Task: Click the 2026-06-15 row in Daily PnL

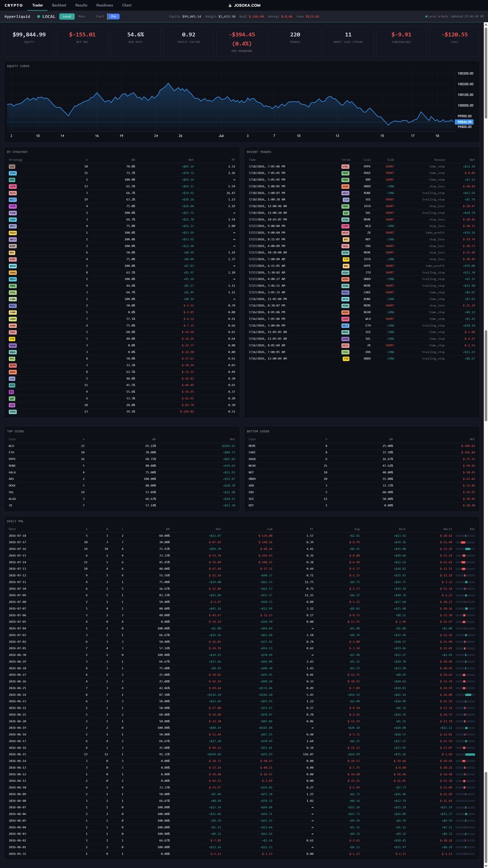Action: click(x=242, y=754)
